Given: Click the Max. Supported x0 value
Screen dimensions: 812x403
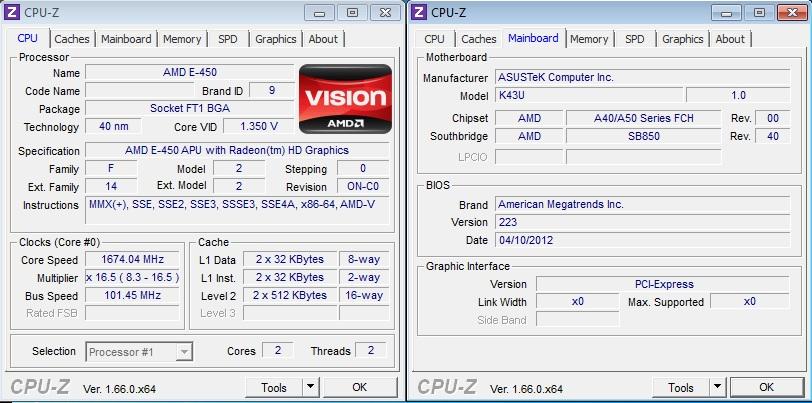Looking at the screenshot, I should pyautogui.click(x=749, y=301).
